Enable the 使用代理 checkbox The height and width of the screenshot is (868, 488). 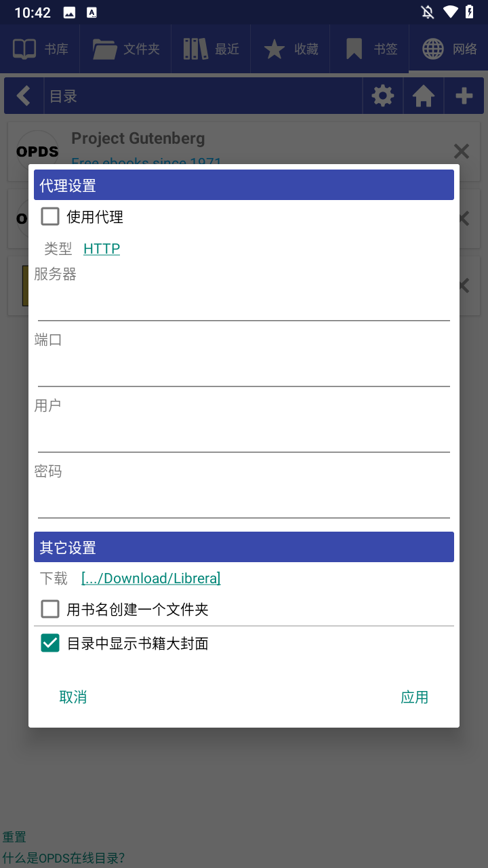click(50, 216)
